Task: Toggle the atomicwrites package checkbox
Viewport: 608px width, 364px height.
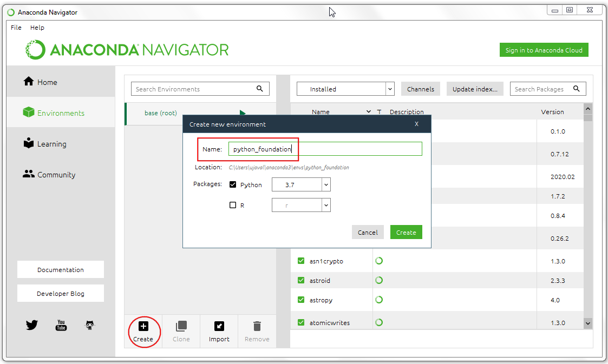Action: [301, 322]
